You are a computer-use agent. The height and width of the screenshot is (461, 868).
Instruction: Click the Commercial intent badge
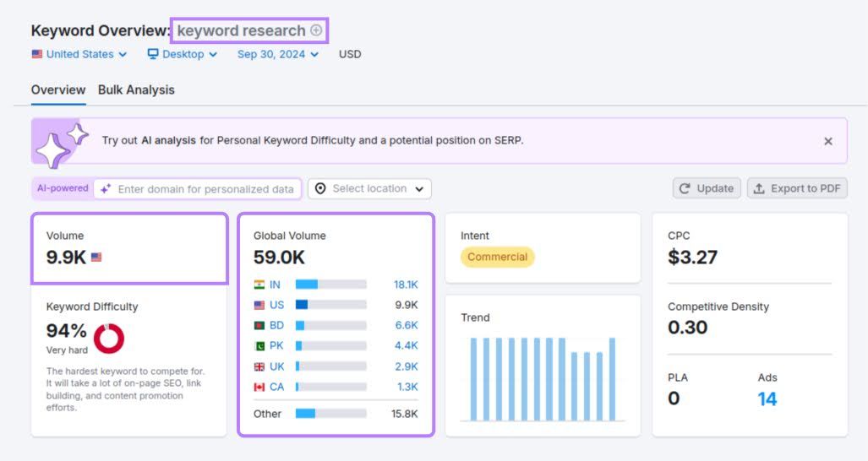497,257
